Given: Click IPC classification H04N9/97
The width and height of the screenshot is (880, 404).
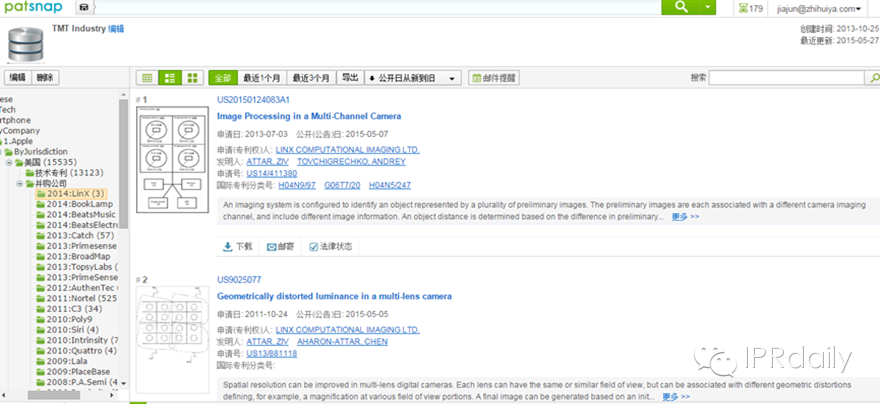Looking at the screenshot, I should [x=297, y=185].
